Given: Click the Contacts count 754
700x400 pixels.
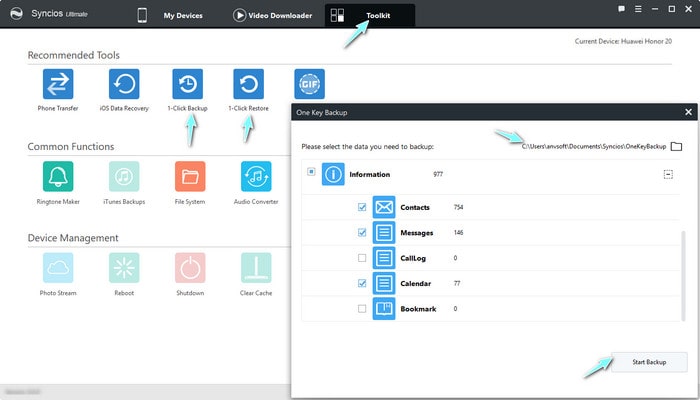Looking at the screenshot, I should click(x=458, y=207).
